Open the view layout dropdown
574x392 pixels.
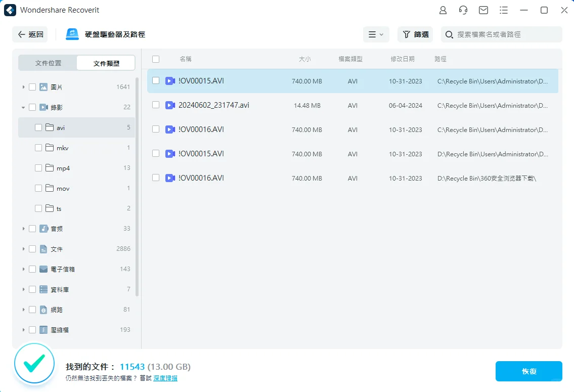(x=376, y=34)
